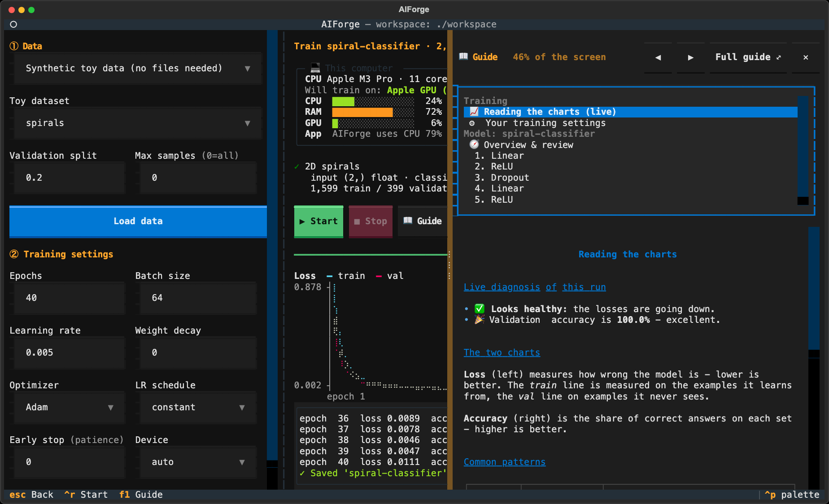Click the Early stop patience field

(x=69, y=462)
